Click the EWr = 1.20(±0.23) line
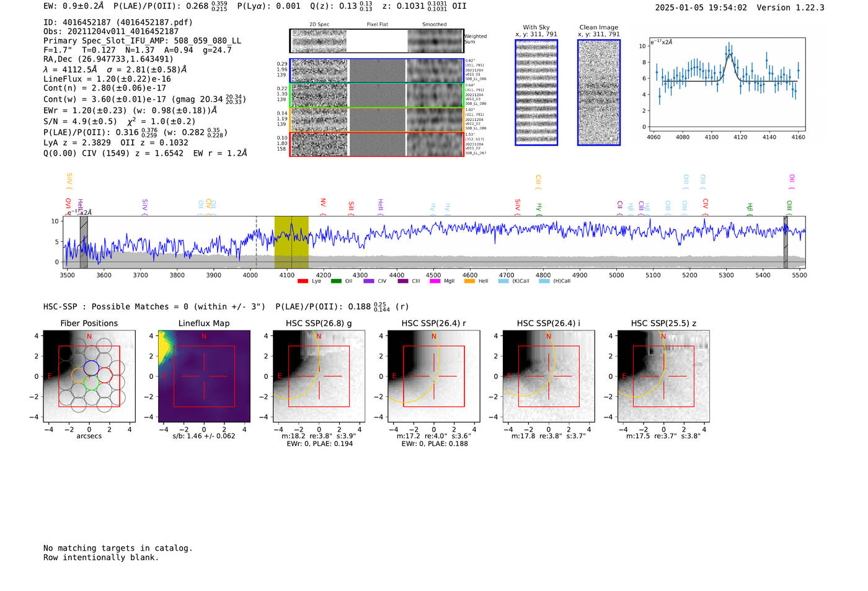Image resolution: width=868 pixels, height=591 pixels. coord(130,110)
